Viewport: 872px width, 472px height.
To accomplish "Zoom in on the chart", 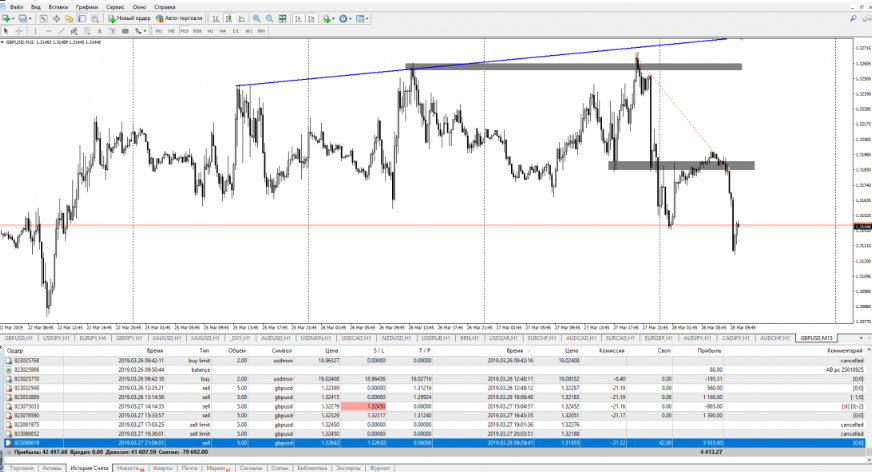I will [x=256, y=18].
